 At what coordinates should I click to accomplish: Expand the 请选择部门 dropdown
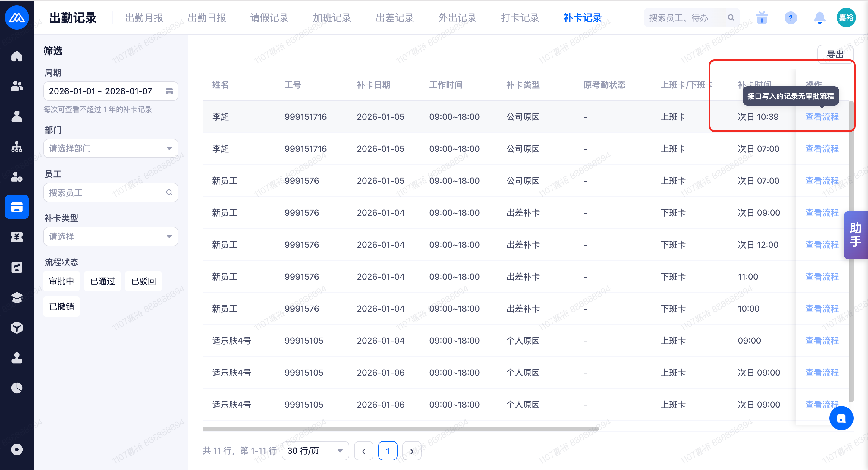[111, 148]
